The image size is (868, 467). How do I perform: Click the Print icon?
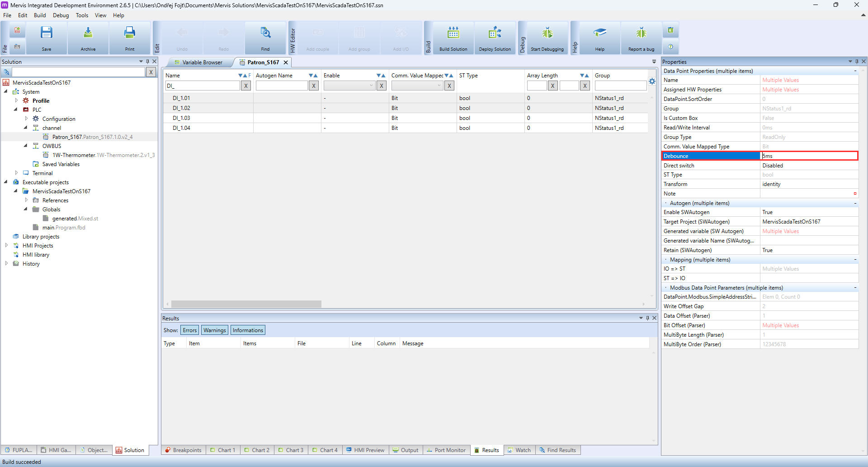[x=130, y=38]
